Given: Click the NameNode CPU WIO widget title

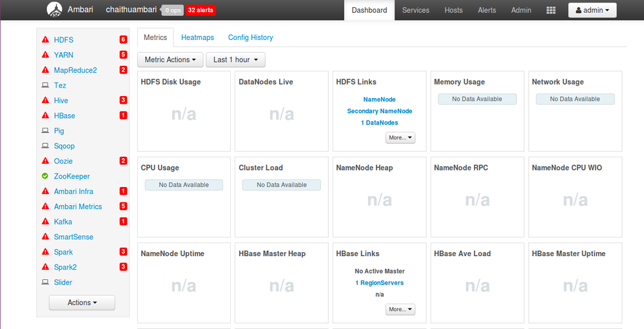Looking at the screenshot, I should tap(567, 168).
